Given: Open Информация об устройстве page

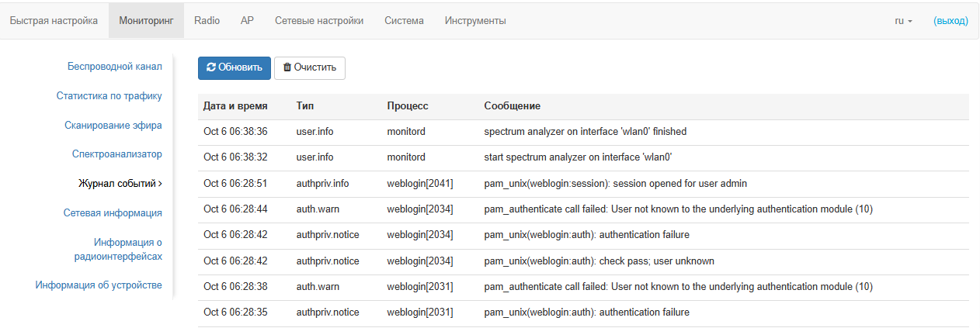Looking at the screenshot, I should (x=99, y=285).
